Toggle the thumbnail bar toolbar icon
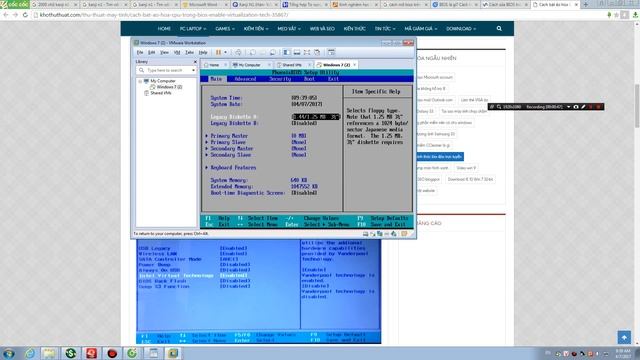The height and width of the screenshot is (360, 640). (x=297, y=52)
